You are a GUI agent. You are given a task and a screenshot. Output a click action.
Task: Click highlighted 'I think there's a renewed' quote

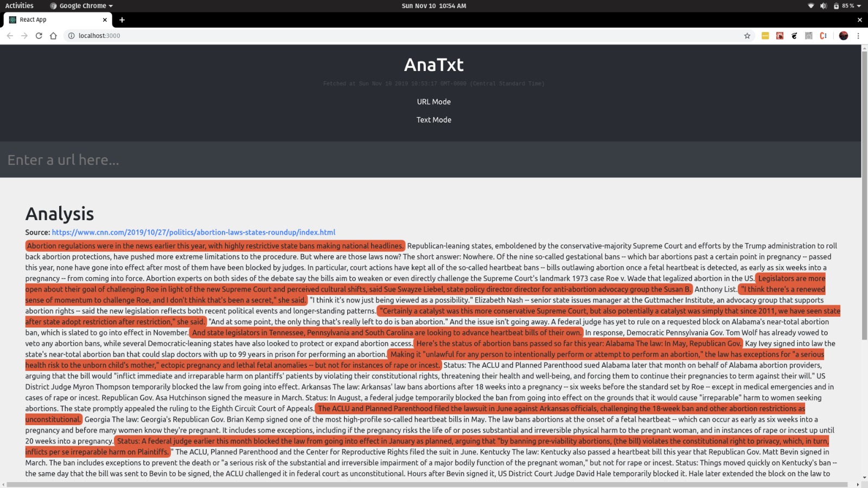coord(782,290)
